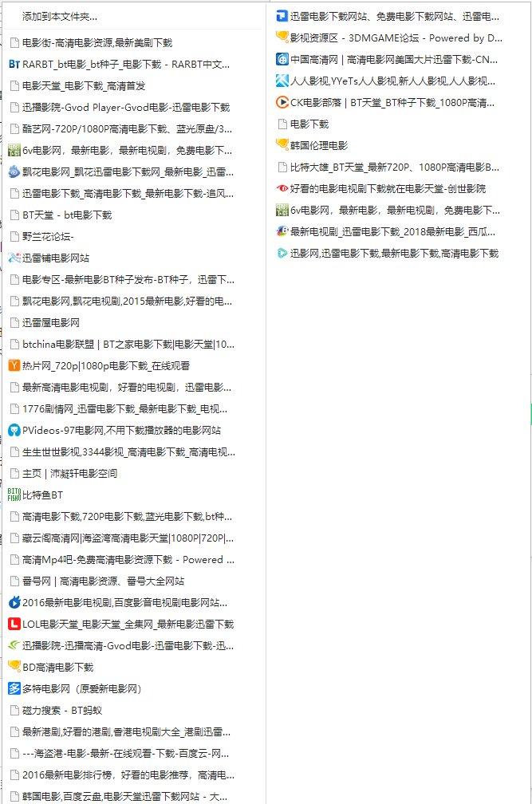The width and height of the screenshot is (532, 804).
Task: Click the 人人影视 YYeTs bookmark's favicon
Action: click(x=282, y=81)
